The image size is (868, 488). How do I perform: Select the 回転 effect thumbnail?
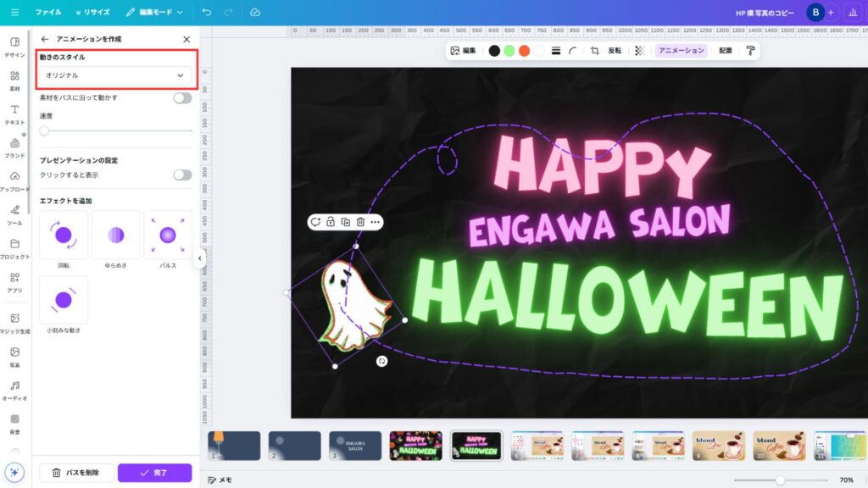tap(64, 236)
